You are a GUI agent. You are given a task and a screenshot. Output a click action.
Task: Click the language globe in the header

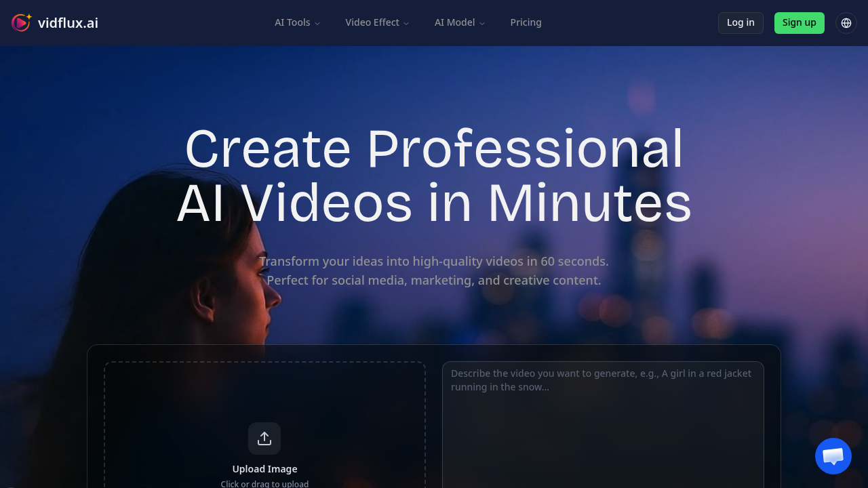click(x=846, y=22)
